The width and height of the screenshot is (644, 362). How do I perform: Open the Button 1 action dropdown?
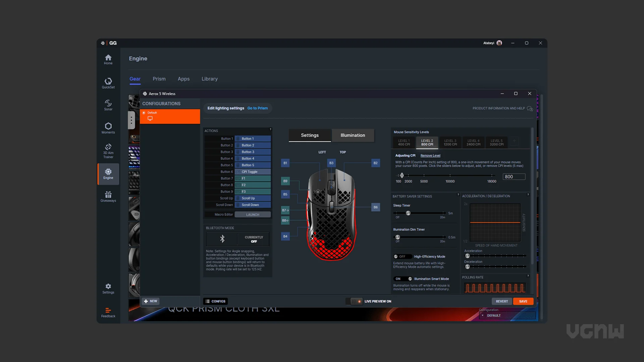[x=253, y=139]
